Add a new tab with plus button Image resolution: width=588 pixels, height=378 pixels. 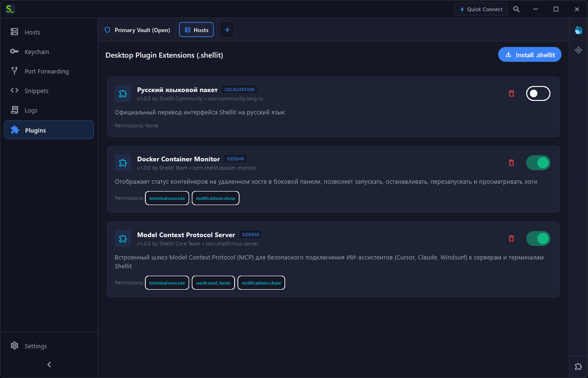click(227, 30)
